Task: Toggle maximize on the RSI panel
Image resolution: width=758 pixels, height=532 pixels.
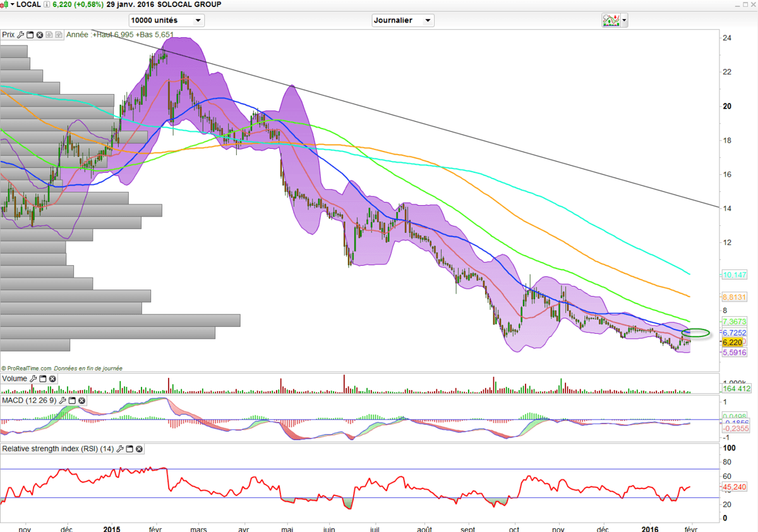Action: click(x=129, y=449)
